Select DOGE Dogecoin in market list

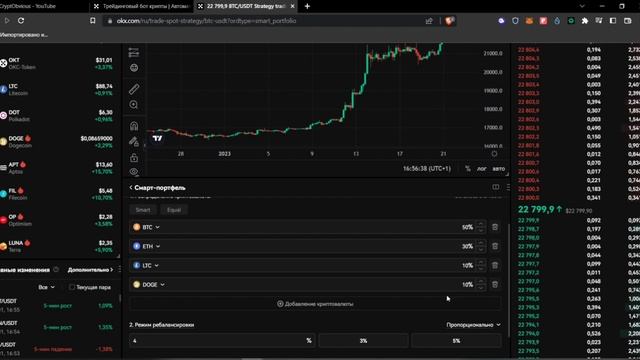click(57, 142)
